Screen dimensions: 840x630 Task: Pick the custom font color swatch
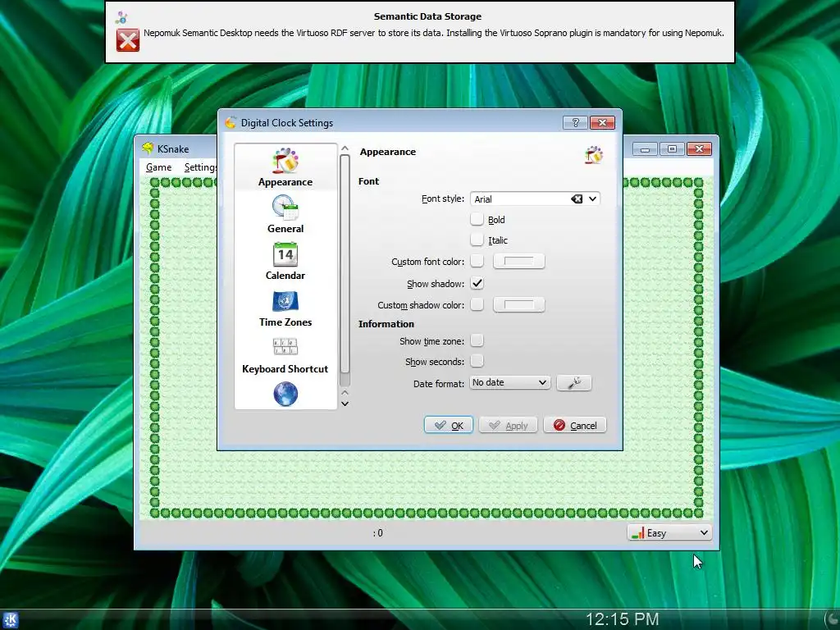pyautogui.click(x=518, y=261)
